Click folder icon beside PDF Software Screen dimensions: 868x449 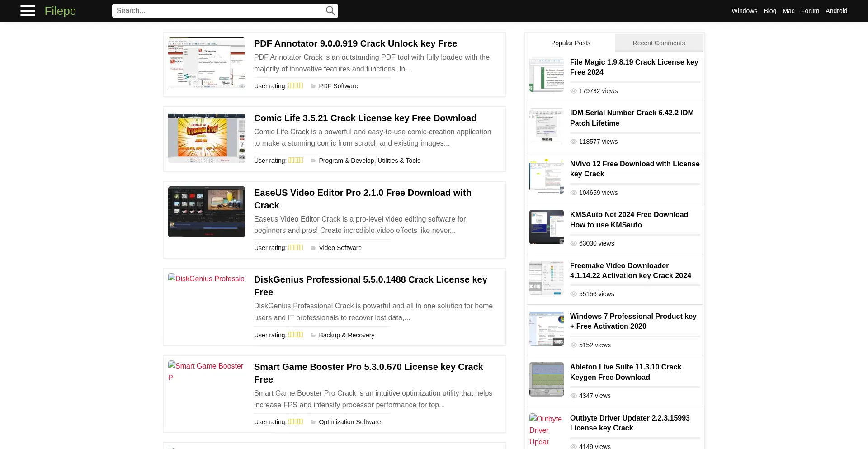313,86
